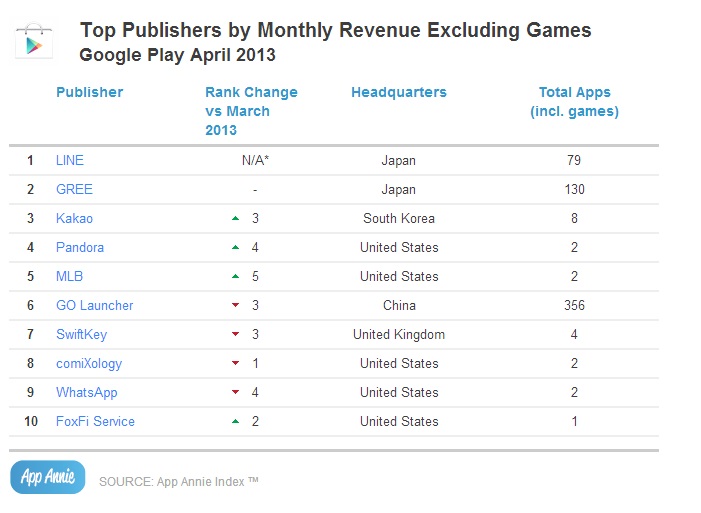This screenshot has width=701, height=513.
Task: Open the GREE publisher link
Action: [74, 189]
